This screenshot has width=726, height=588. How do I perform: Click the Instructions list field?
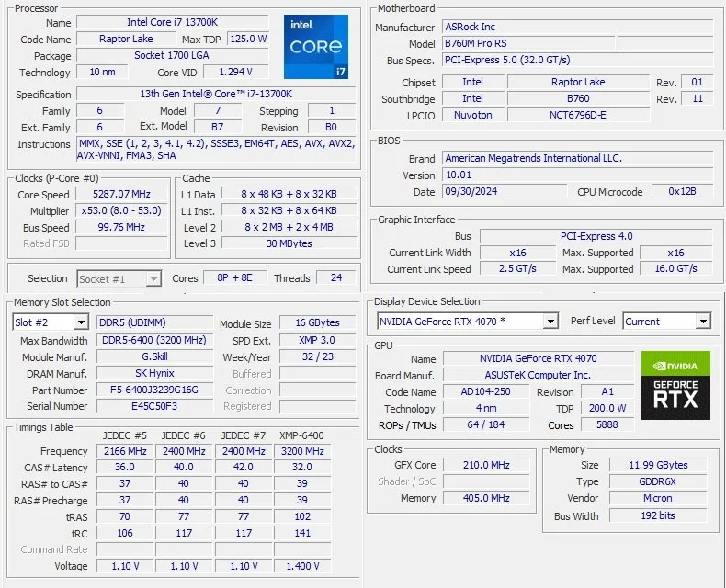[216, 149]
